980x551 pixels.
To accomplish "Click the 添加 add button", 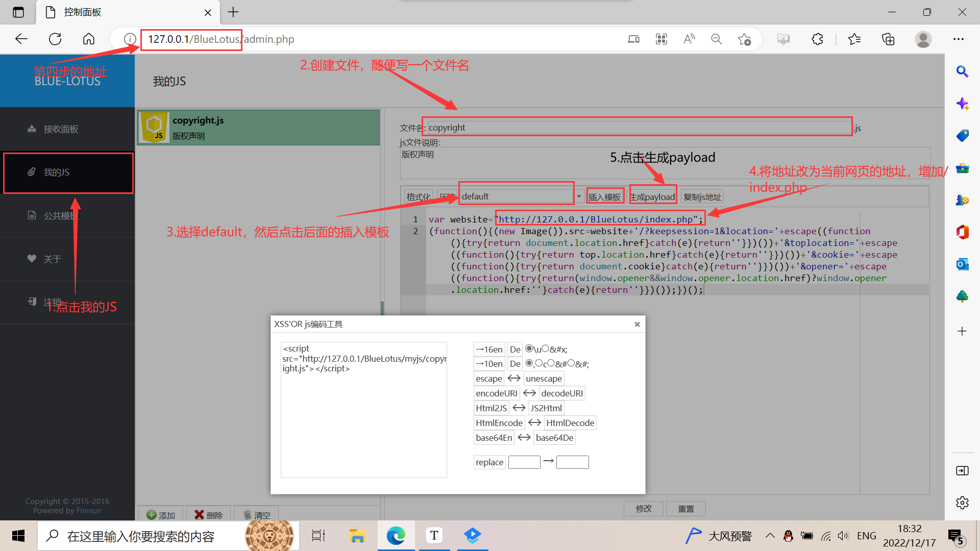I will click(161, 514).
